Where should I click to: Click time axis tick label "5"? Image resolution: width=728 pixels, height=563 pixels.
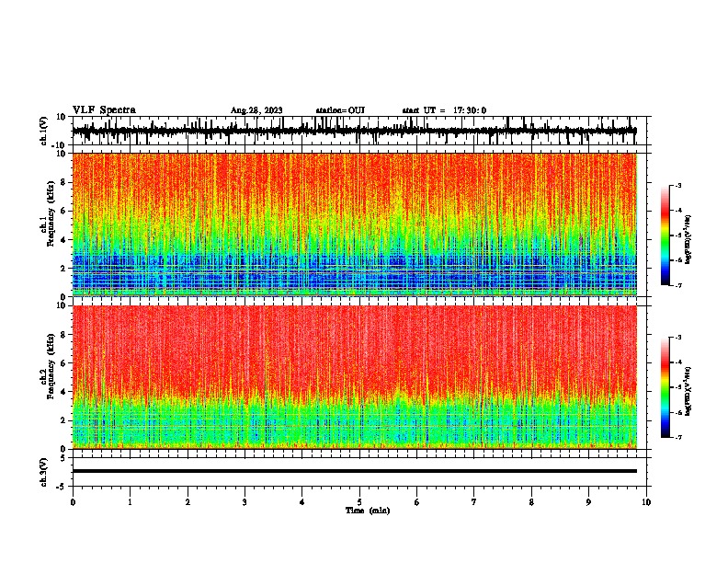[359, 502]
